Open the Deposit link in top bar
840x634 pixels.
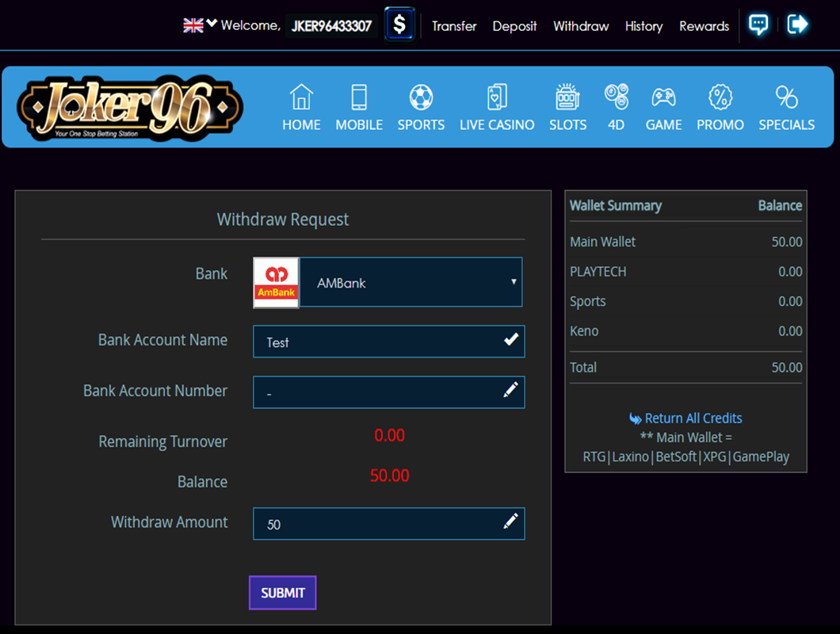point(514,26)
